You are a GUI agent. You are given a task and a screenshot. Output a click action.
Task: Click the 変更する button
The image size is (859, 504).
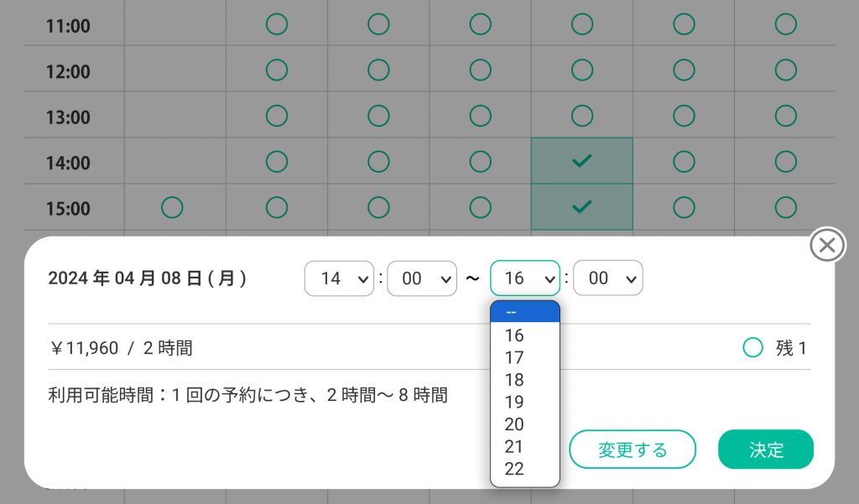(633, 449)
